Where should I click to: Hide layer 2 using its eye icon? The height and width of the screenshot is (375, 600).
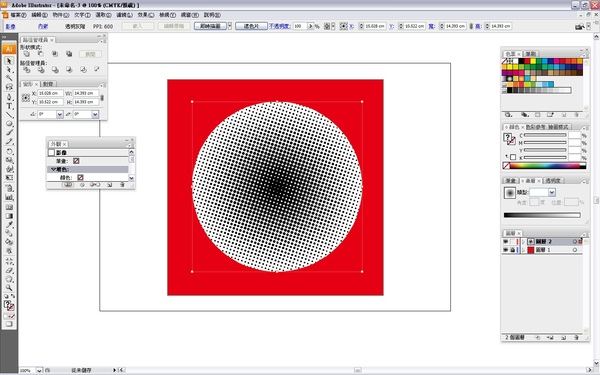click(x=505, y=241)
